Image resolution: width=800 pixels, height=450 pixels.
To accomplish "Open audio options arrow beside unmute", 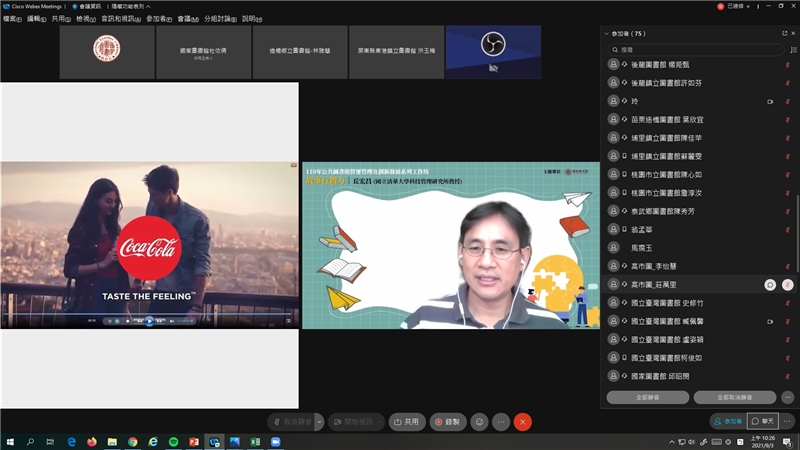I will [319, 422].
